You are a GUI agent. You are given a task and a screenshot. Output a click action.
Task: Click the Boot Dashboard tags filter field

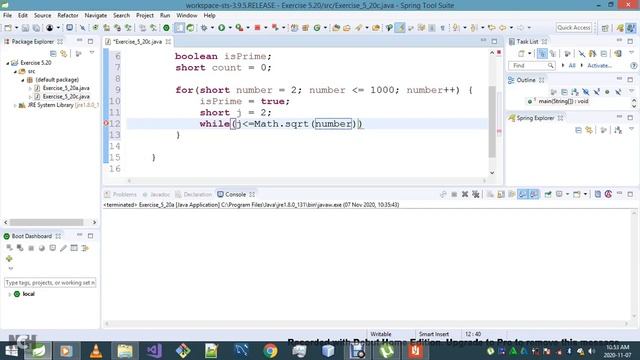[x=50, y=282]
